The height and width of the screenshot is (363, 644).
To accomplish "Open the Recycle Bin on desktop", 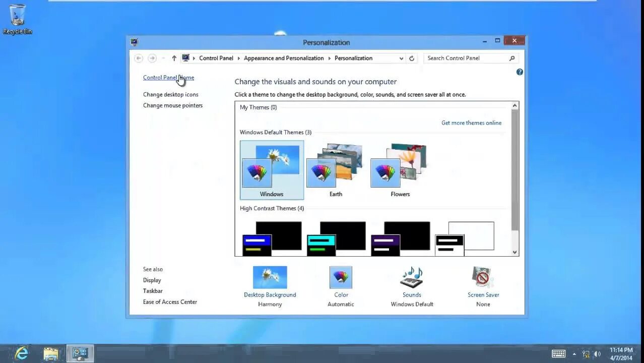I will coord(17,20).
